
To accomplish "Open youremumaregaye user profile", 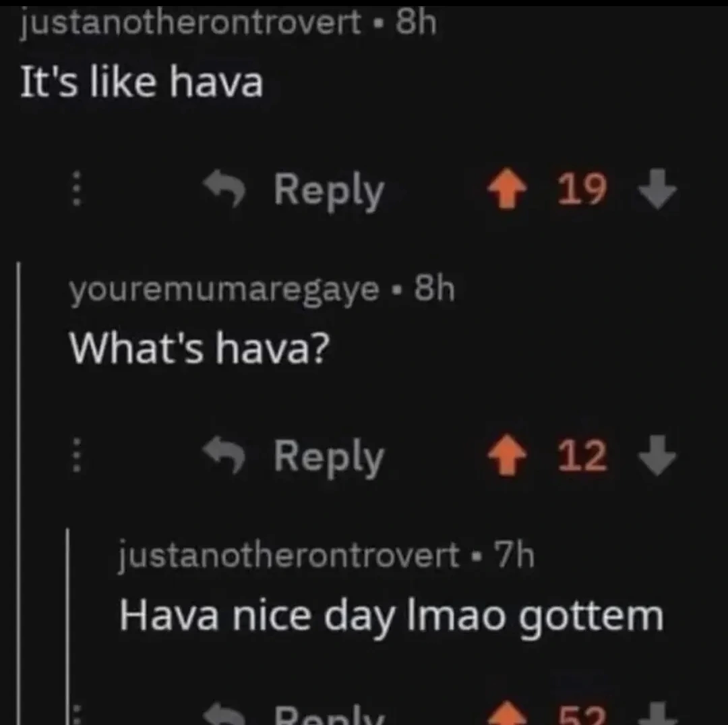I will pos(224,290).
